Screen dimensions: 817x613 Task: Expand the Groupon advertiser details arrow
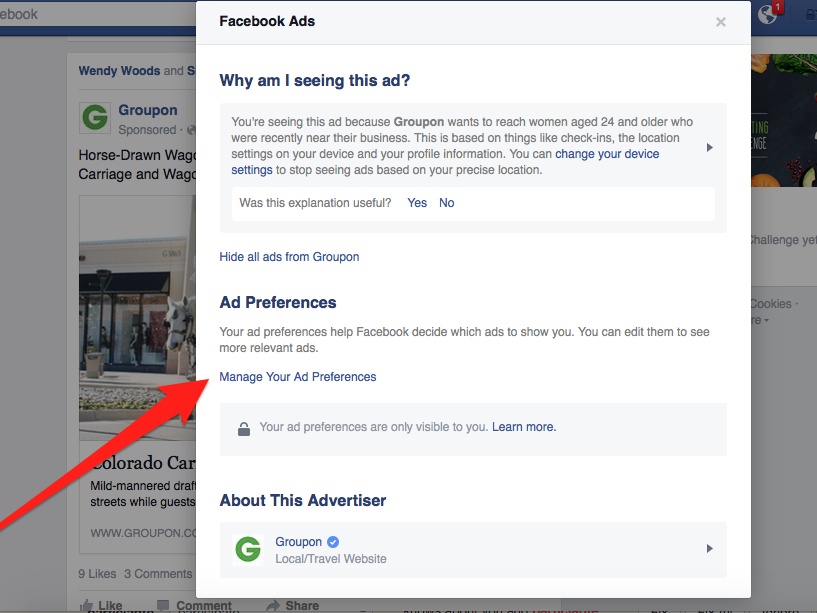[x=709, y=549]
